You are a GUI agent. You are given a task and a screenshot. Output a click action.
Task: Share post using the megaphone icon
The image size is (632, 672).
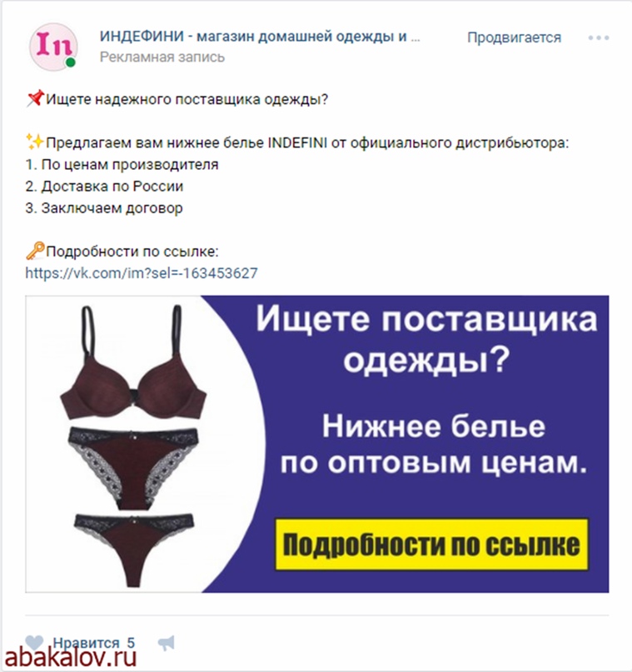tap(167, 643)
